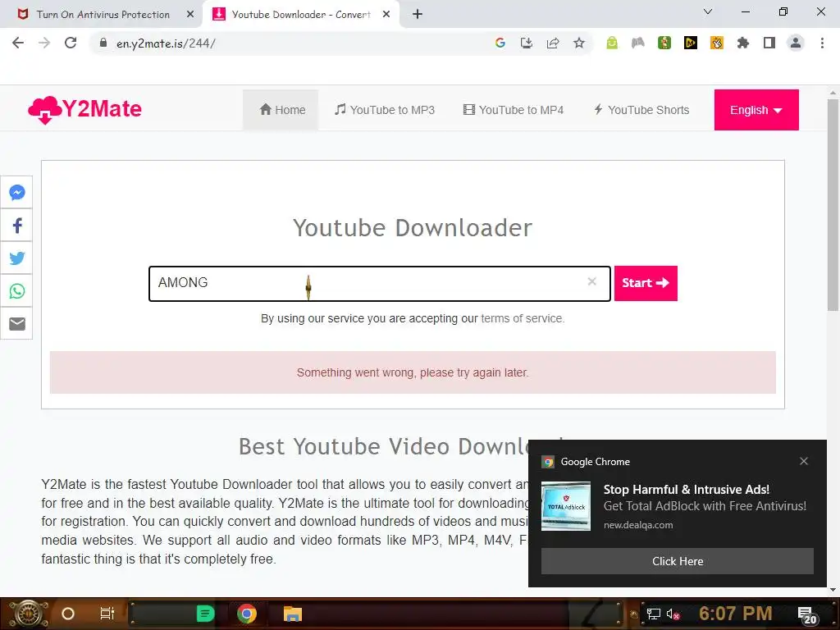Click the install app icon in the address bar

point(527,43)
